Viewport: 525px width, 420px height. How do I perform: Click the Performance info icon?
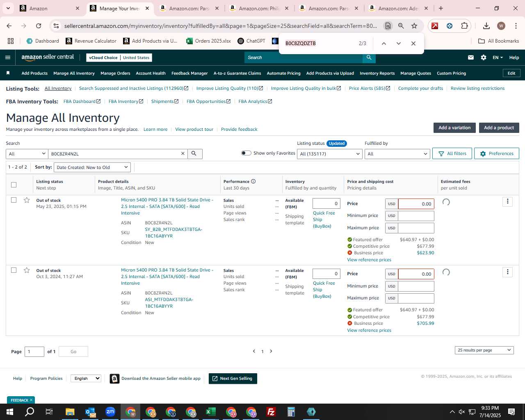point(253,181)
